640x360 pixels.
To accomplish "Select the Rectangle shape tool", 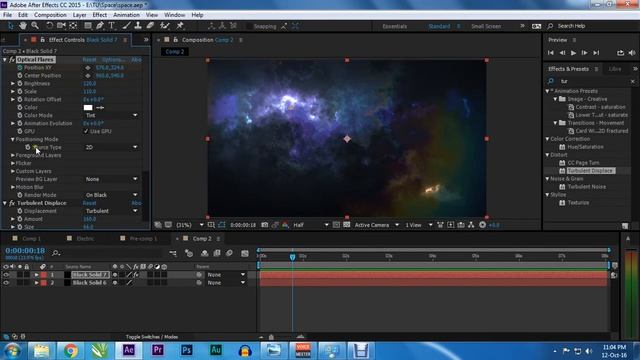I will pyautogui.click(x=88, y=26).
